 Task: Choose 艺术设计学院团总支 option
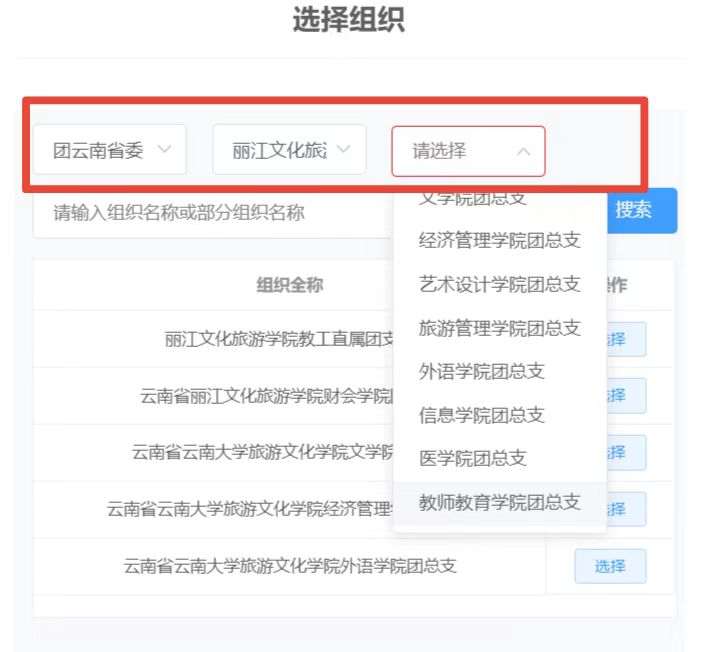tap(499, 284)
